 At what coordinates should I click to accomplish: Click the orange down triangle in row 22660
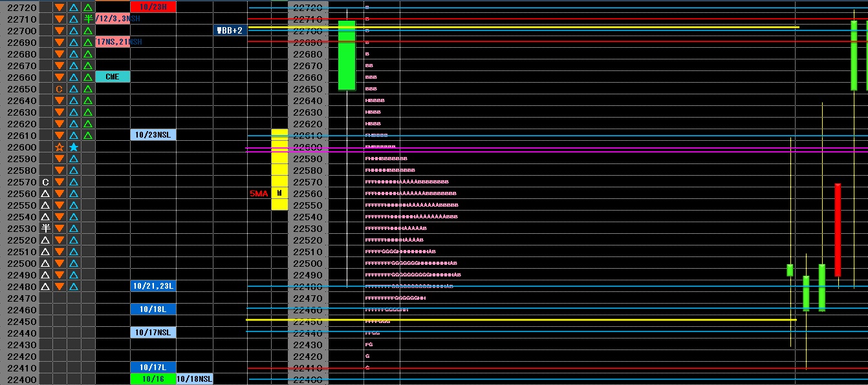tap(60, 77)
